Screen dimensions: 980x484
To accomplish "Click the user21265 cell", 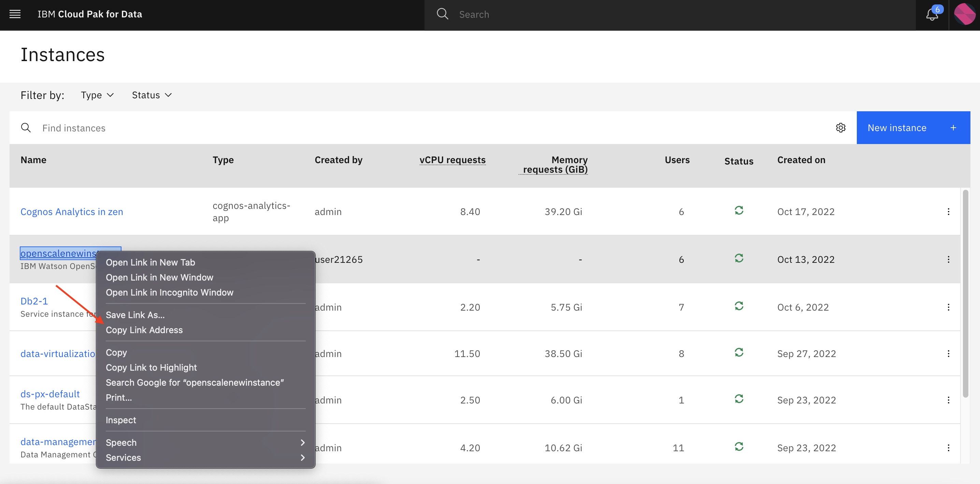I will coord(338,259).
